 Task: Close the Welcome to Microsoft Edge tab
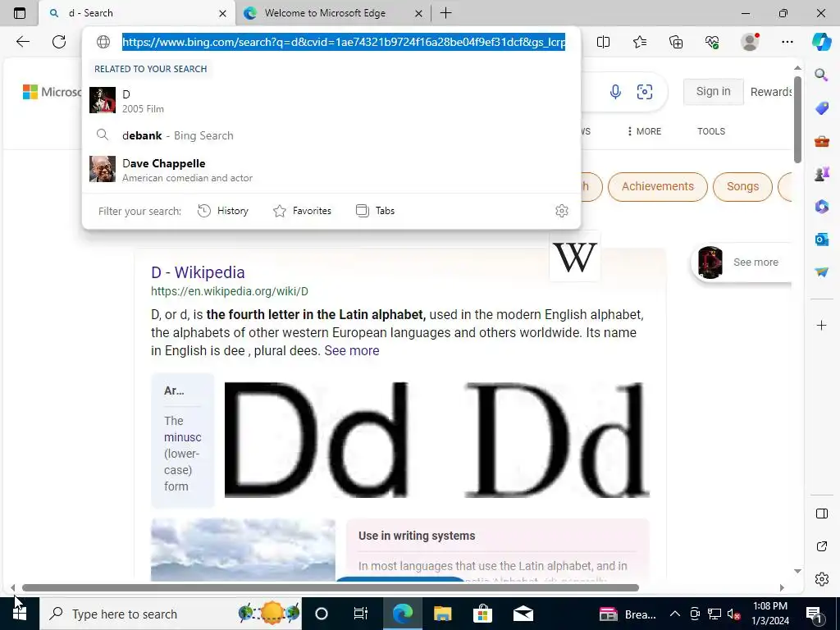click(x=419, y=13)
